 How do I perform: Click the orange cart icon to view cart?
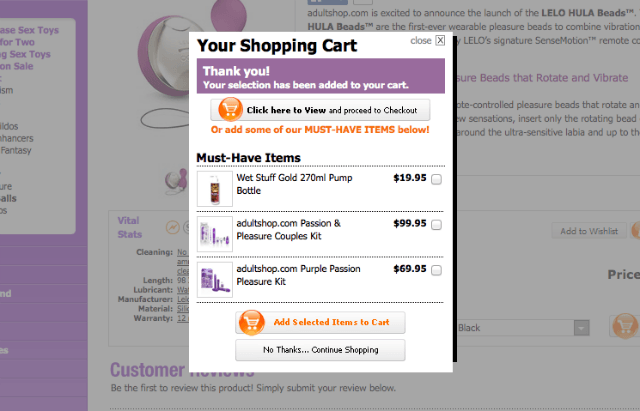tap(230, 110)
